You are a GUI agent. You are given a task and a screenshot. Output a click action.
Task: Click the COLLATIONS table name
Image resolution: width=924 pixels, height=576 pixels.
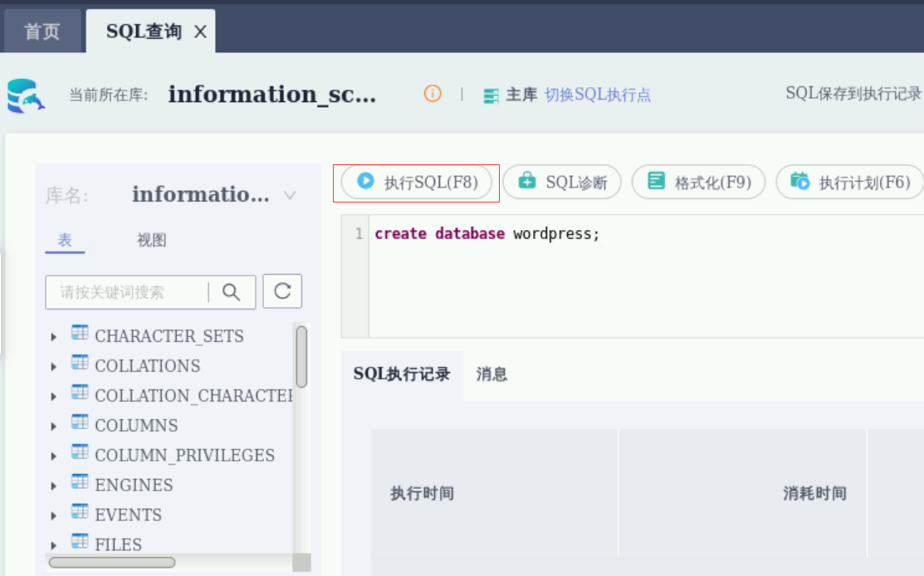[x=147, y=366]
